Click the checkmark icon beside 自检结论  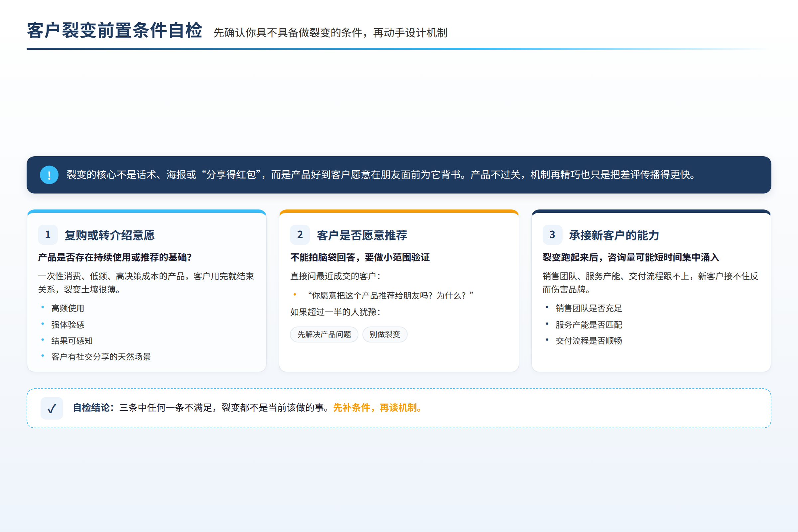click(x=52, y=408)
